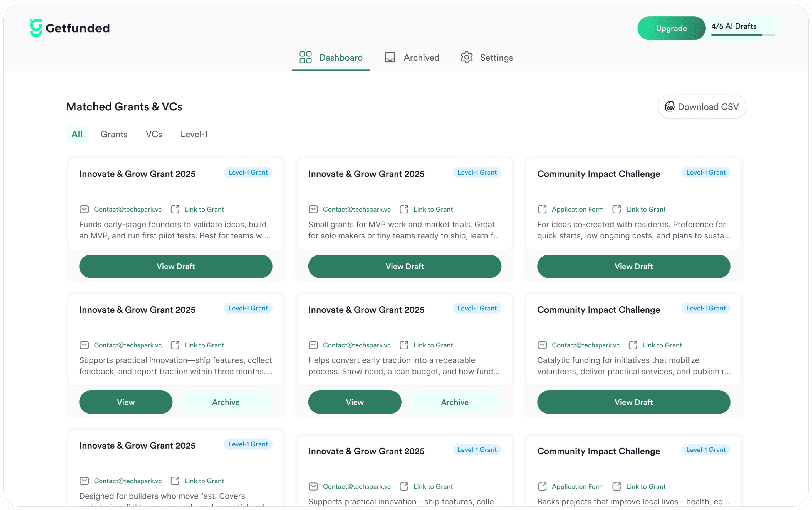Click envelope icon in second-row Community Impact card
This screenshot has width=812, height=510.
coord(542,345)
